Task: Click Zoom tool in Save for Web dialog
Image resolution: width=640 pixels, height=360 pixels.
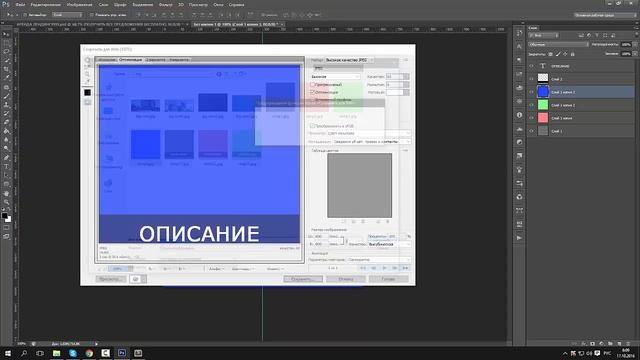Action: pos(87,74)
